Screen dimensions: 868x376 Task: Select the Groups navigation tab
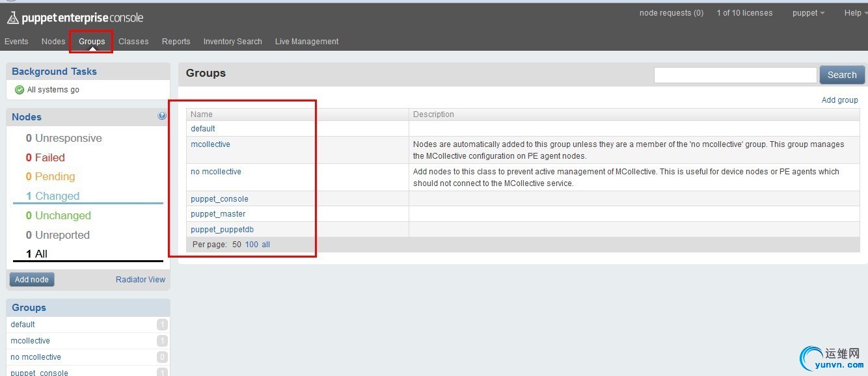click(x=92, y=42)
